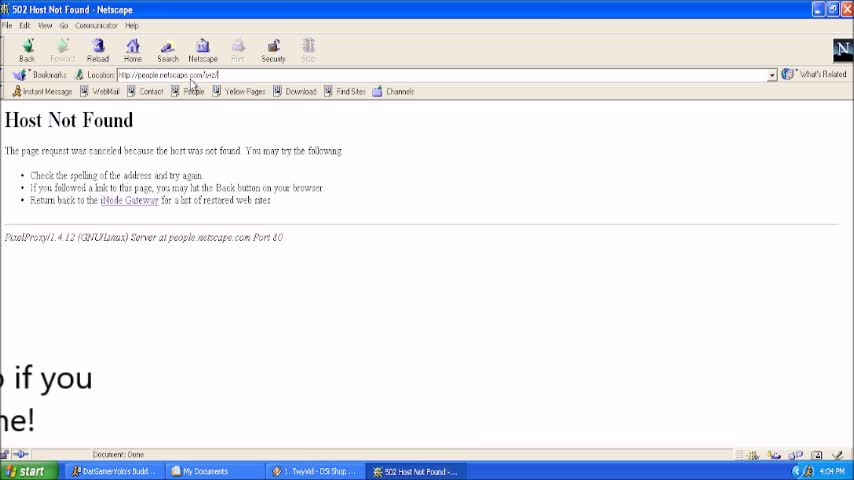
Task: Click 'Check the spelling of the address' bullet
Action: click(x=117, y=175)
